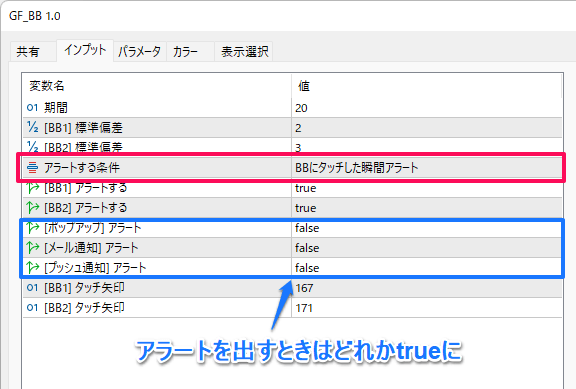576x389 pixels.
Task: Click the fraction icon beside [BB1] 標準偏差
Action: coord(32,127)
